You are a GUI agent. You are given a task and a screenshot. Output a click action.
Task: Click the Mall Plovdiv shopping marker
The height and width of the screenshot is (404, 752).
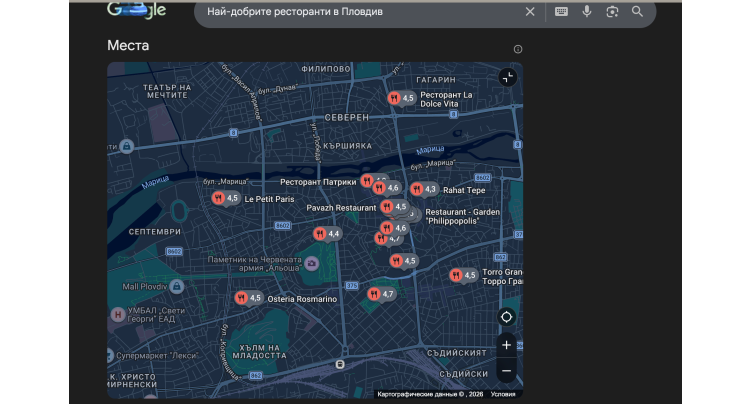click(176, 287)
